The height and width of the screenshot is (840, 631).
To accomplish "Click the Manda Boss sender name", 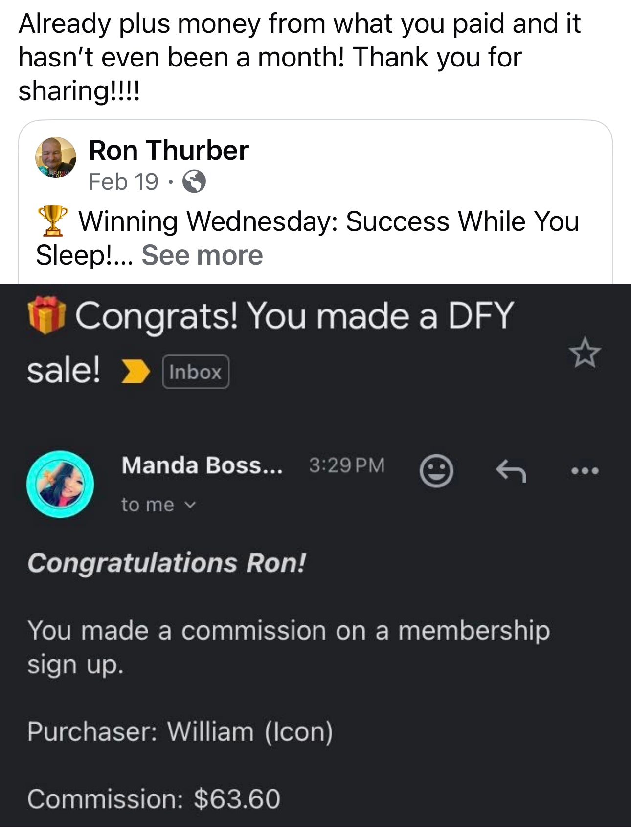I will pos(202,465).
